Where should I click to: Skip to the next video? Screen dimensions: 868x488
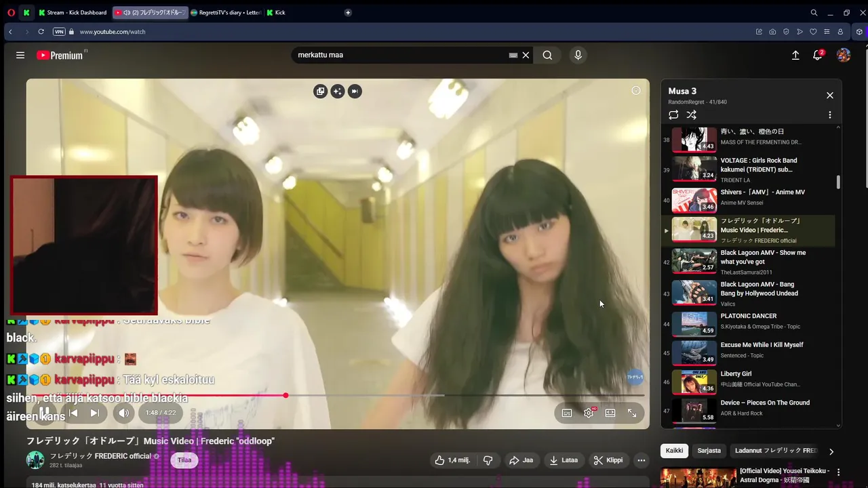tap(95, 413)
